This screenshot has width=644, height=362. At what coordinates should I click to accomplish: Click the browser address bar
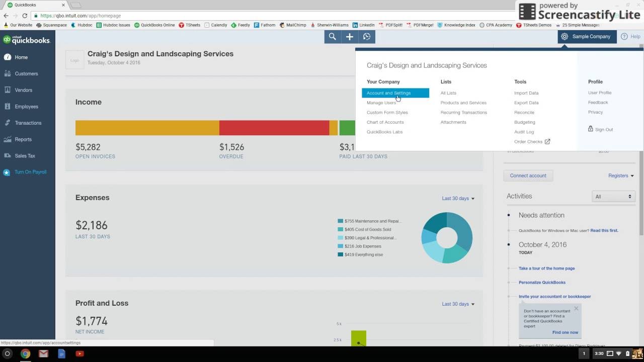[x=272, y=16]
